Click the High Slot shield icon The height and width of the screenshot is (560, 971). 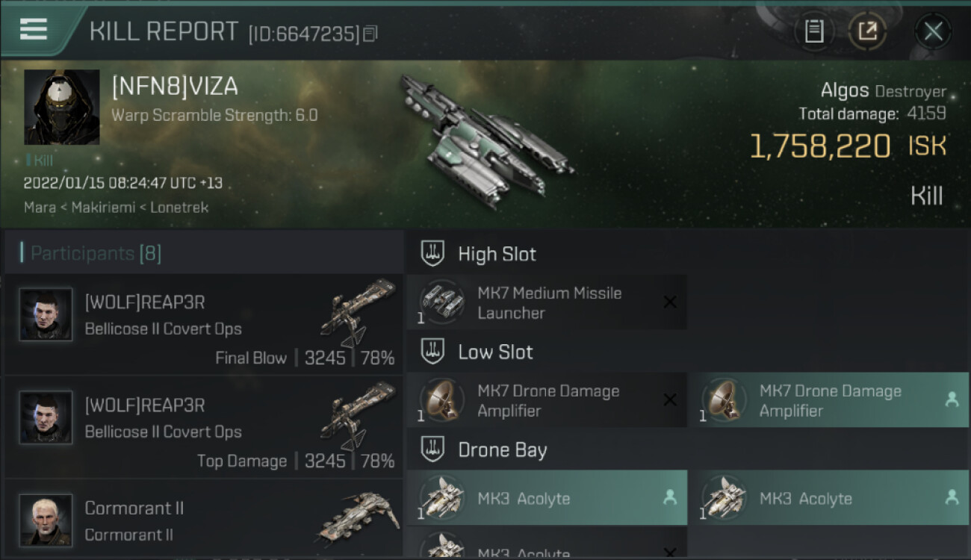click(x=432, y=254)
